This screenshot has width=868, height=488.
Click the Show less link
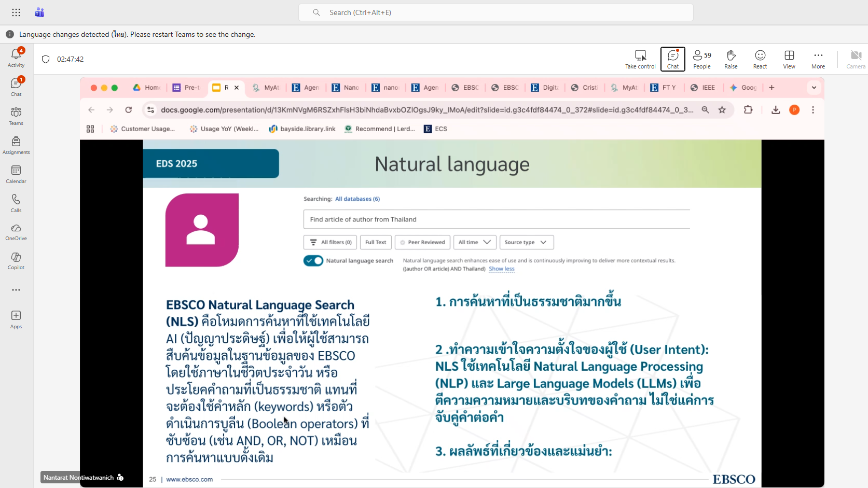(x=501, y=269)
